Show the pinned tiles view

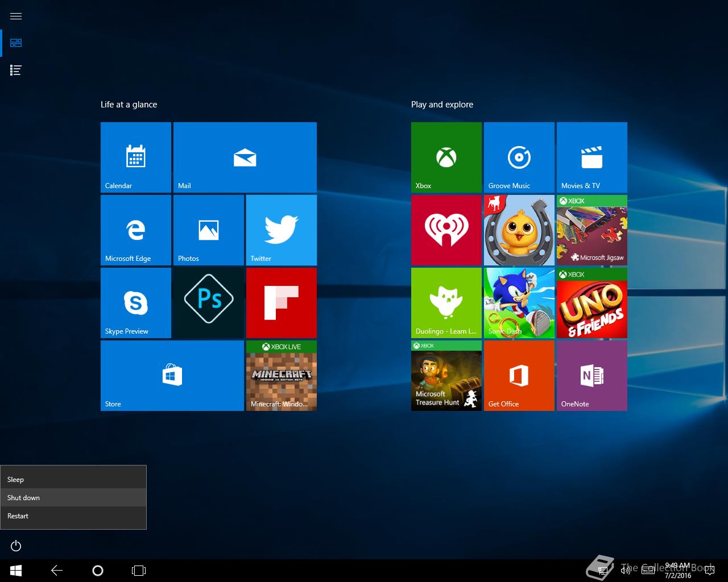coord(16,43)
